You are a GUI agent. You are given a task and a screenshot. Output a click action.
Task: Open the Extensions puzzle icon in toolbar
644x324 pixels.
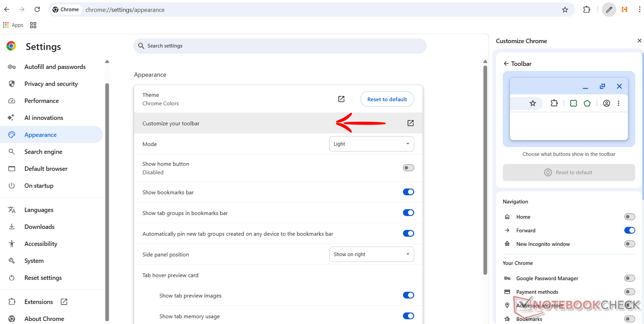pos(587,10)
